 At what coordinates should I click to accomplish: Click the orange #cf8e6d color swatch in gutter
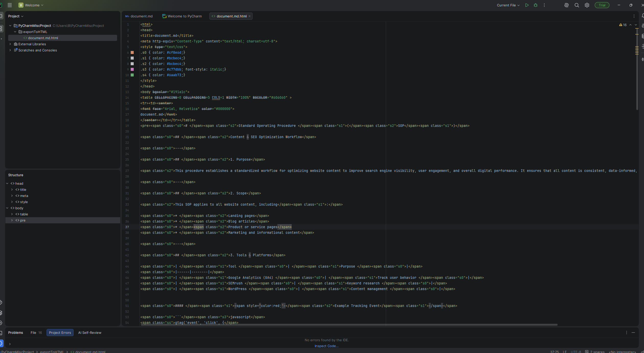click(x=132, y=52)
